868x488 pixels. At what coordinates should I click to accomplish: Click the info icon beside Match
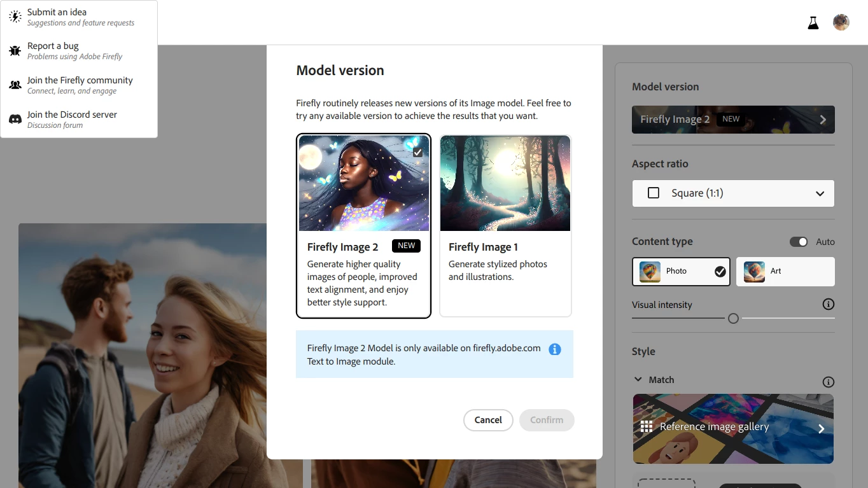[829, 382]
